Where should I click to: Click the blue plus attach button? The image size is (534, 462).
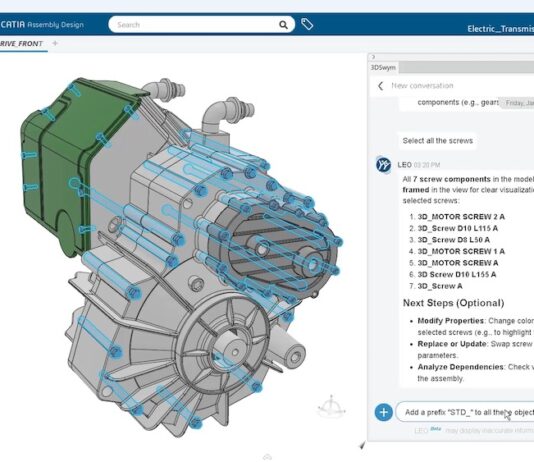[x=383, y=412]
